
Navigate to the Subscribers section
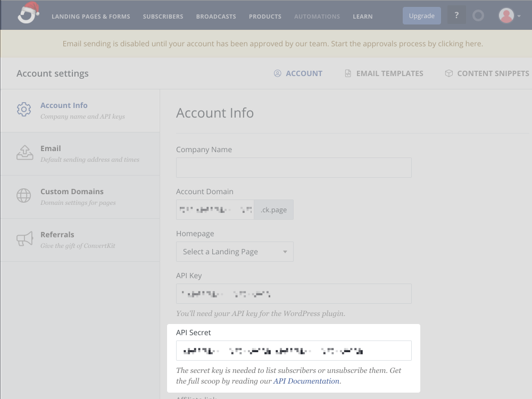[x=163, y=16]
